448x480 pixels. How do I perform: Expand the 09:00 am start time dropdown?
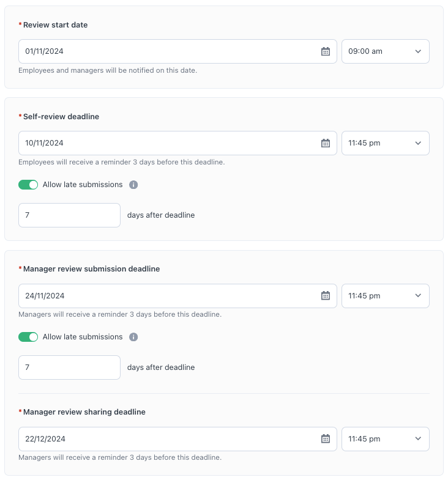click(x=385, y=51)
